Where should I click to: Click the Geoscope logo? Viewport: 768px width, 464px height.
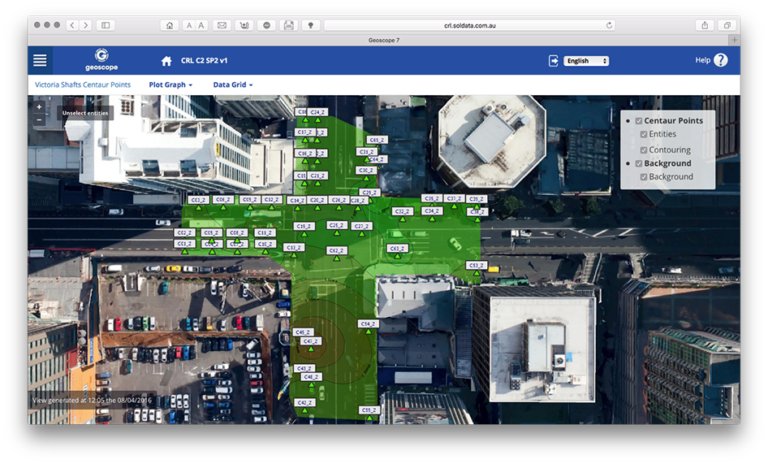[101, 59]
